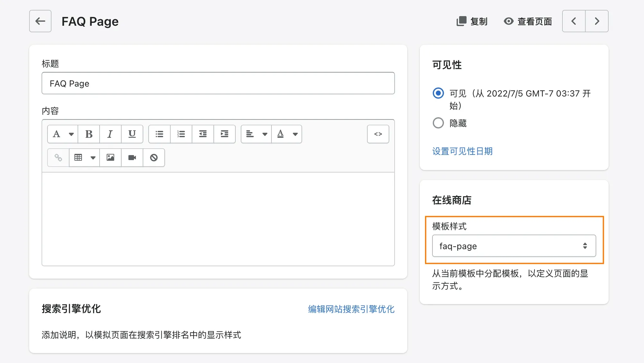Click the HTML source code toggle icon
The image size is (644, 363).
(378, 134)
